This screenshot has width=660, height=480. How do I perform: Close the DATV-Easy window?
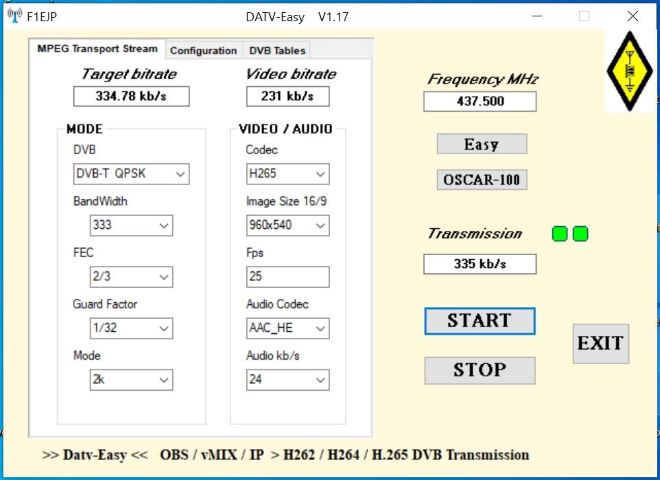632,16
